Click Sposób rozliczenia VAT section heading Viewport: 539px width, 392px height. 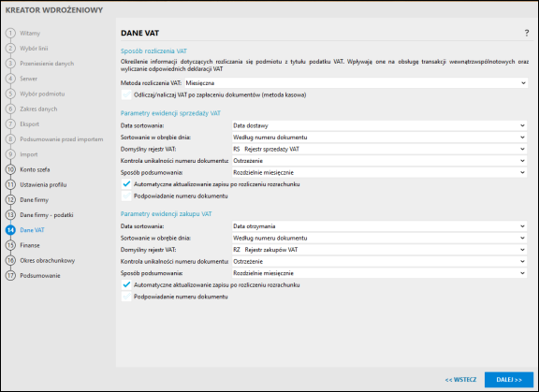click(x=153, y=51)
